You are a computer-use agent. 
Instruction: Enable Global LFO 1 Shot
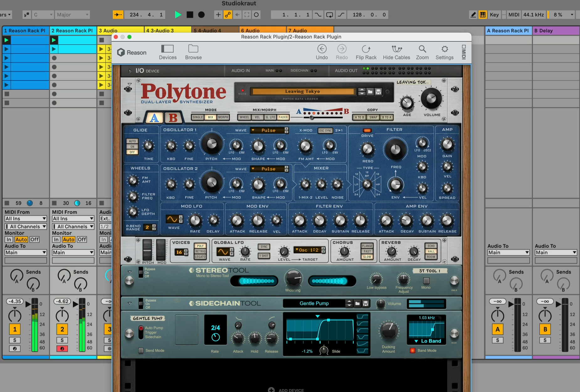point(264,256)
